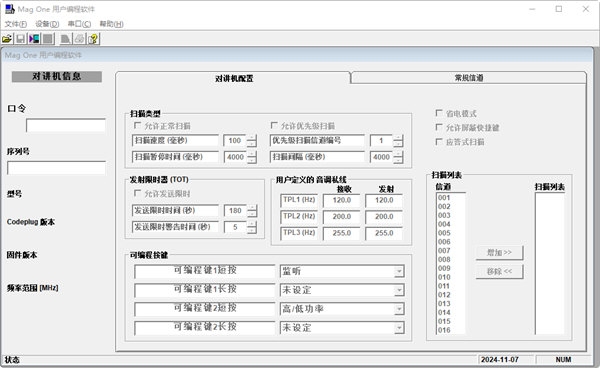Click TPL2 发射 field showing 200.0
This screenshot has width=600, height=368.
[384, 217]
